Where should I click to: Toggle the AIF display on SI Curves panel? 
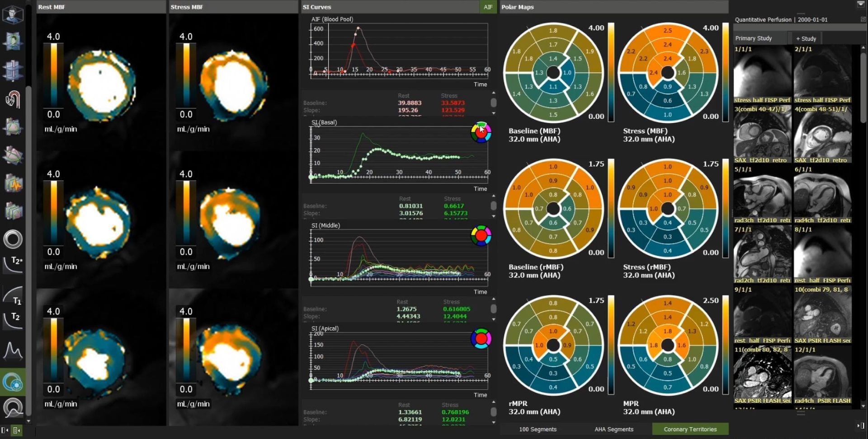[x=488, y=7]
